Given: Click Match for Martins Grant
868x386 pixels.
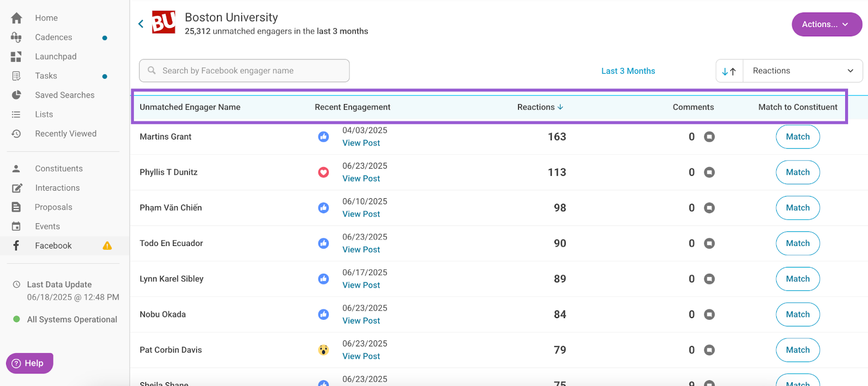Looking at the screenshot, I should pos(797,137).
